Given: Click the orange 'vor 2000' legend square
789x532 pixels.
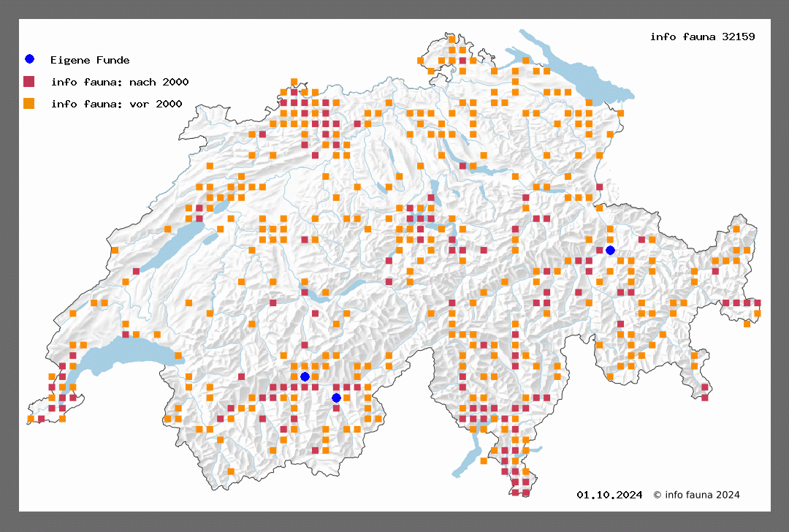Looking at the screenshot, I should (x=29, y=103).
